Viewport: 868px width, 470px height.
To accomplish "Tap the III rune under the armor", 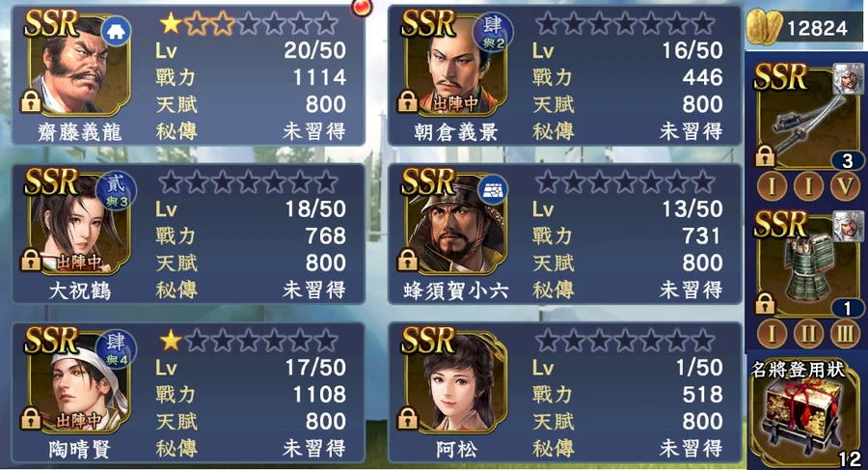I will [845, 334].
